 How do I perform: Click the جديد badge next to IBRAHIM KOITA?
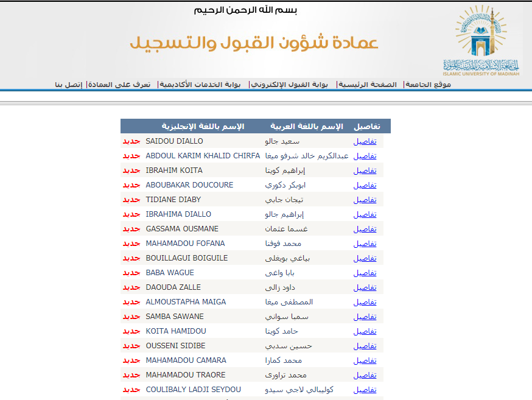131,170
